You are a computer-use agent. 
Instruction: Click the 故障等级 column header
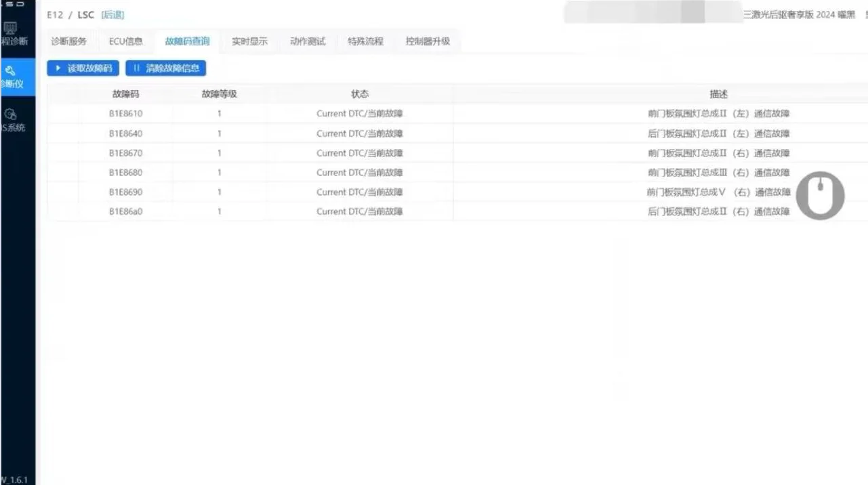point(219,94)
